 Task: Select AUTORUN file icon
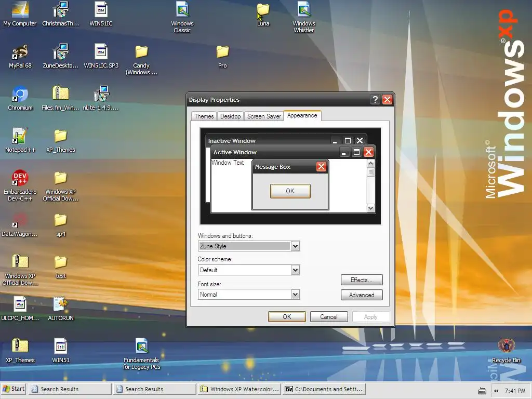coord(61,309)
